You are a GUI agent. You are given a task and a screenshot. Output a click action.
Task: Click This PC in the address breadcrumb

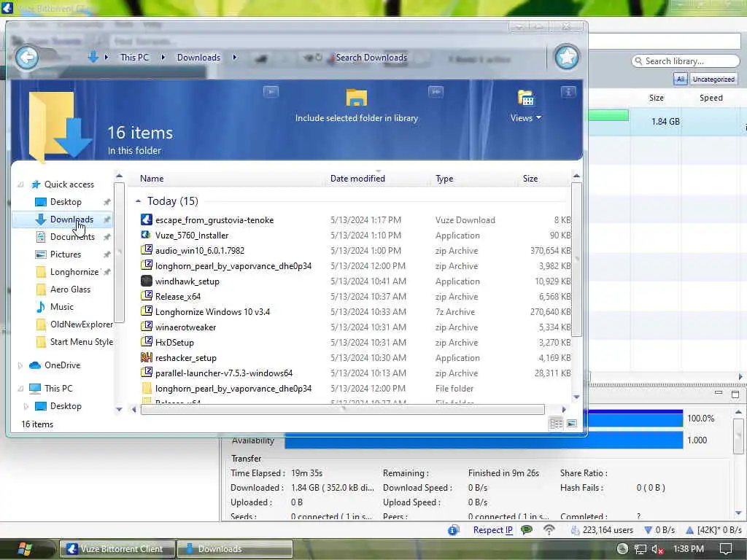pyautogui.click(x=134, y=57)
